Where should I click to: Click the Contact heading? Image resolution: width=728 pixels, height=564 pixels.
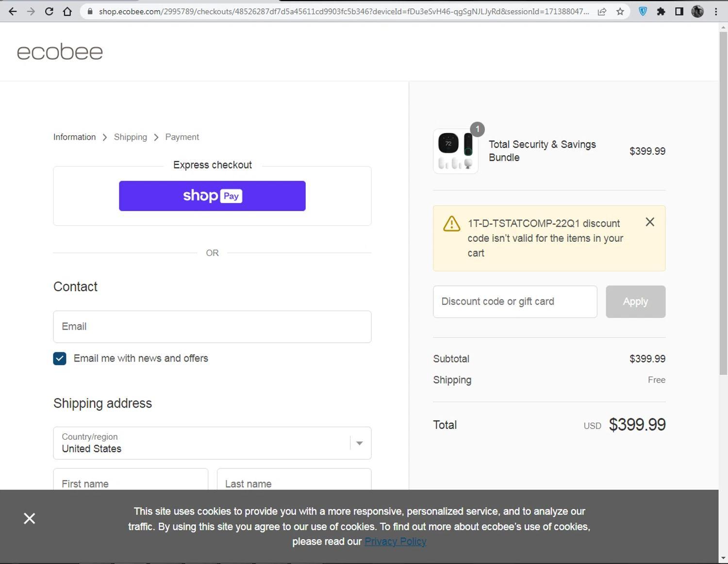[x=75, y=287]
